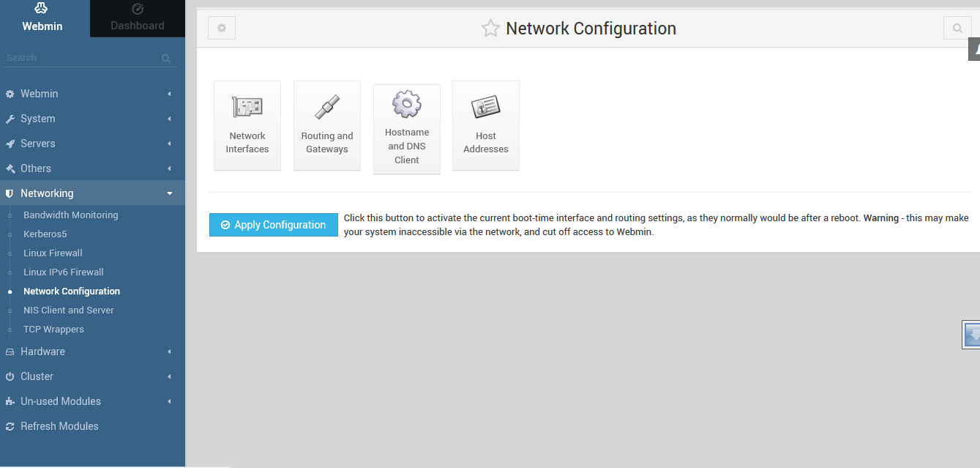Open Bandwidth Monitoring in sidebar
Screen dimensions: 980x468
(x=70, y=215)
